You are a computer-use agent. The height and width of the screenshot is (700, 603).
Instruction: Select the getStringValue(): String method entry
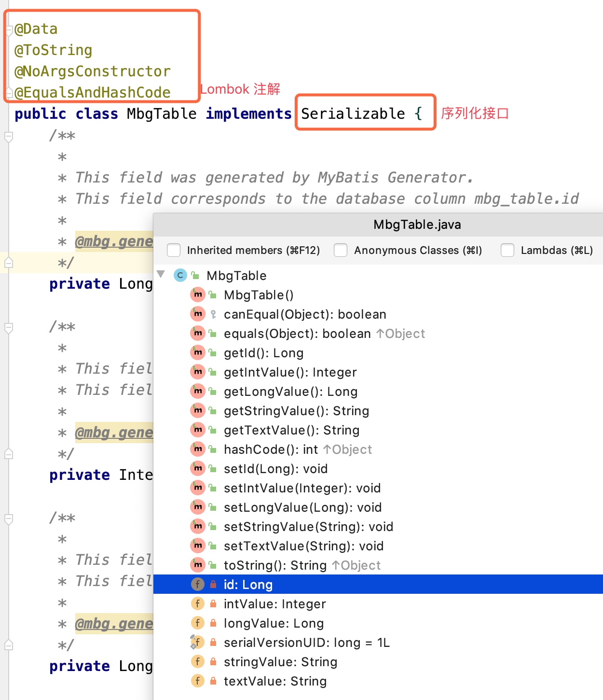[296, 411]
